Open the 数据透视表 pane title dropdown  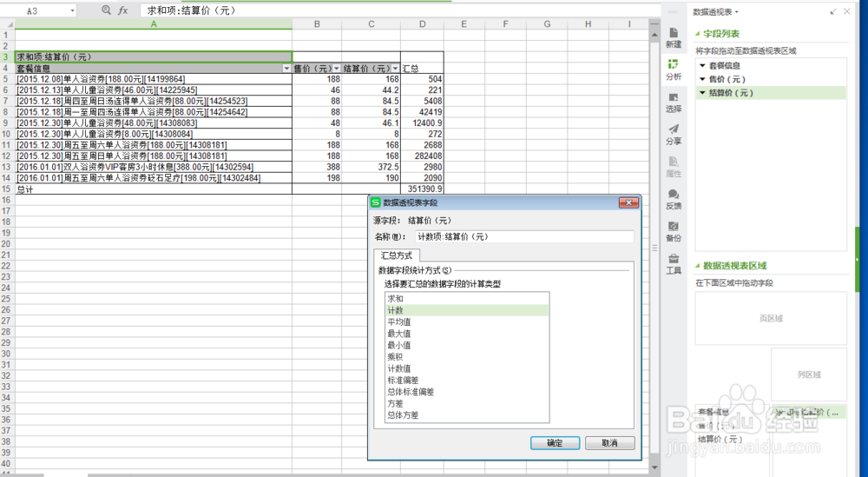pyautogui.click(x=737, y=12)
